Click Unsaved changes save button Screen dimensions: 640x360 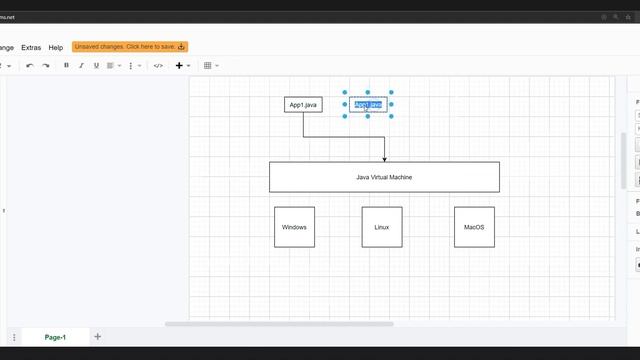[130, 47]
